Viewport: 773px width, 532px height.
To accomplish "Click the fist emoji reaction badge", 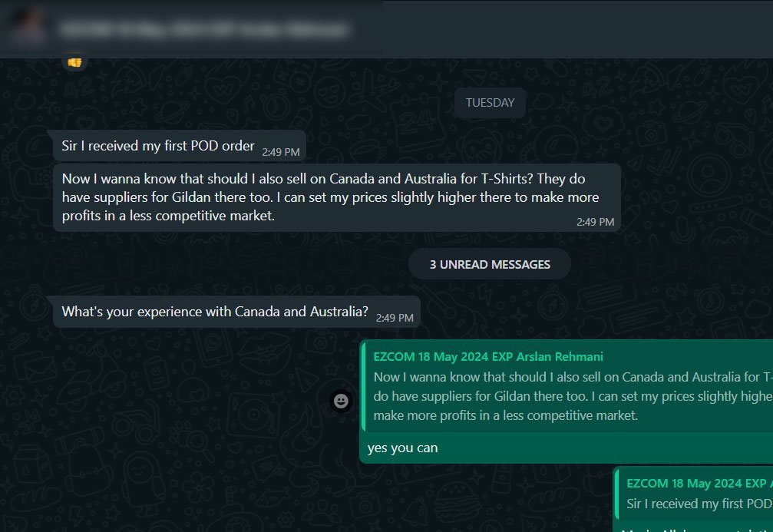I will (x=74, y=61).
